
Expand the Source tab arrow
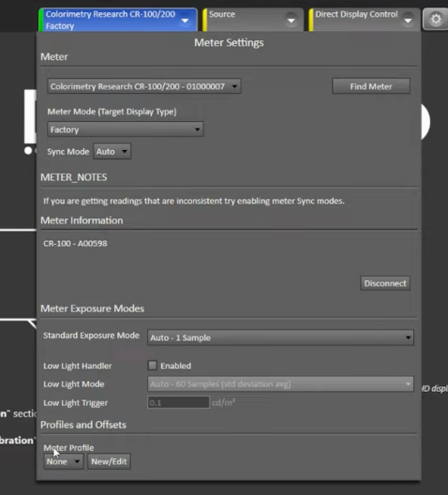pos(291,21)
